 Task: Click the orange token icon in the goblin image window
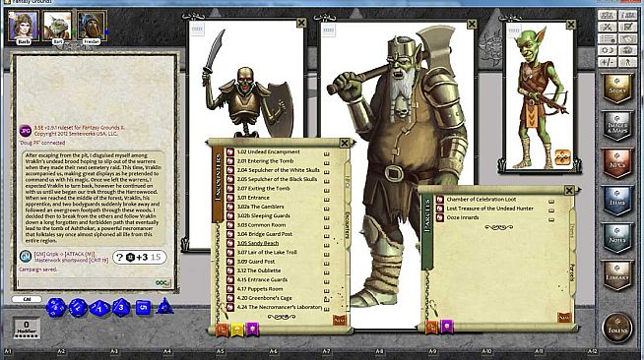[x=562, y=157]
